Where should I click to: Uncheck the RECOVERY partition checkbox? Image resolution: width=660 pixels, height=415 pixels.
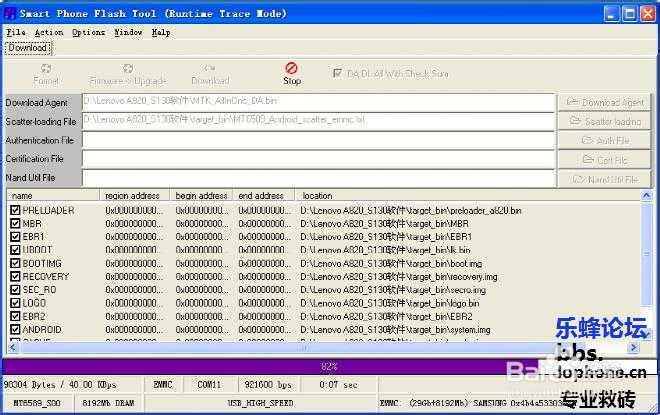15,277
